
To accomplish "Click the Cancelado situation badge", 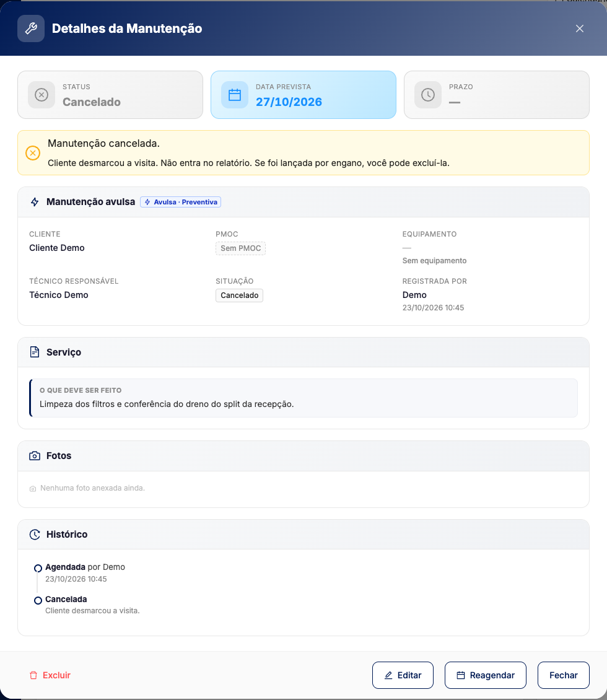I will [x=239, y=295].
